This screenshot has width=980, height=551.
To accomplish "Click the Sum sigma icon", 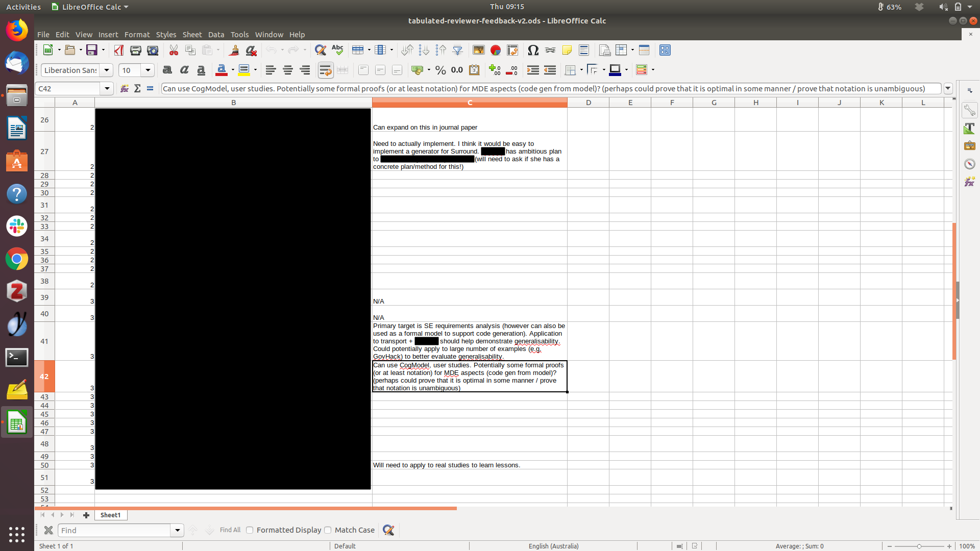I will click(x=137, y=88).
